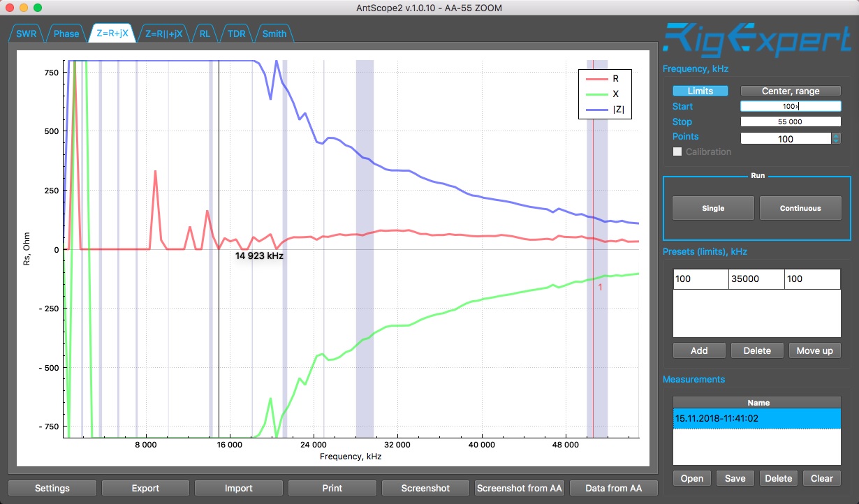This screenshot has height=504, width=859.
Task: Start Continuous run measurement
Action: click(x=800, y=208)
